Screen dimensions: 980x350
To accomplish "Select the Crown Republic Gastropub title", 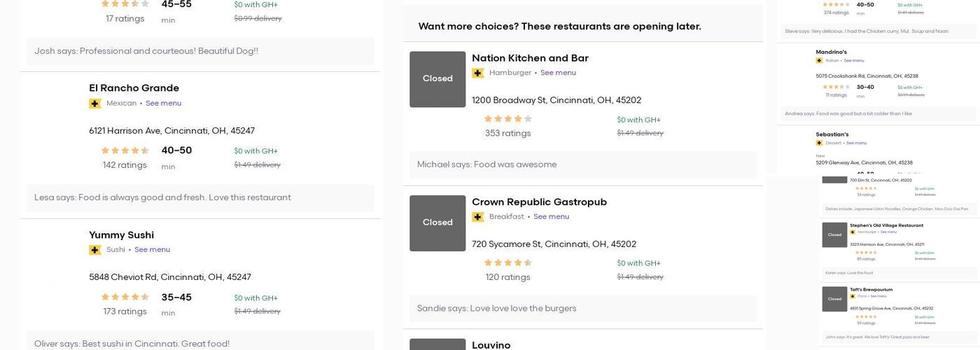I will point(539,202).
